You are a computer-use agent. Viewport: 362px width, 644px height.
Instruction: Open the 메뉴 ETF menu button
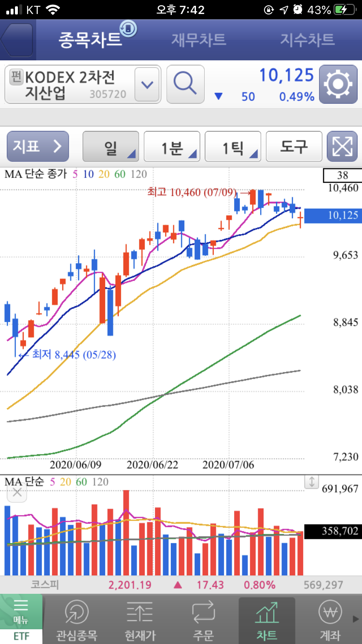coord(21,619)
